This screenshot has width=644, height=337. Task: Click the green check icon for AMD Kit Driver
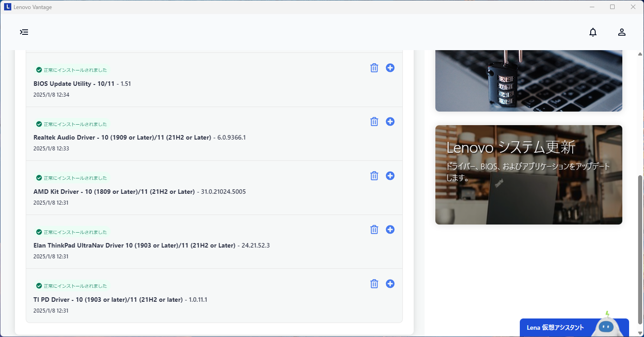point(39,178)
